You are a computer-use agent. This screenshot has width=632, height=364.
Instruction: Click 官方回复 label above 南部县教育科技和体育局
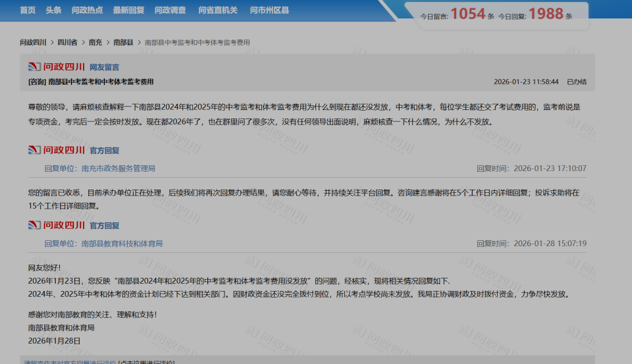[x=105, y=226]
